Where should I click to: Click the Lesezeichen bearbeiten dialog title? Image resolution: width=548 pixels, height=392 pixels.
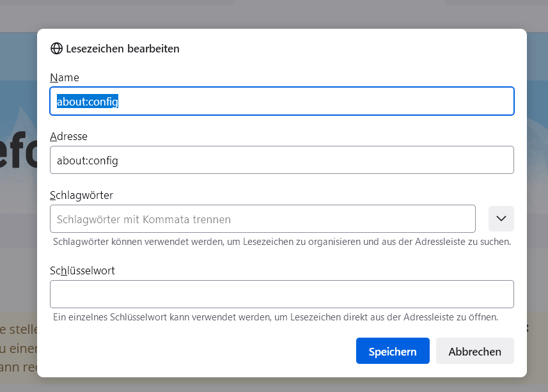(123, 49)
